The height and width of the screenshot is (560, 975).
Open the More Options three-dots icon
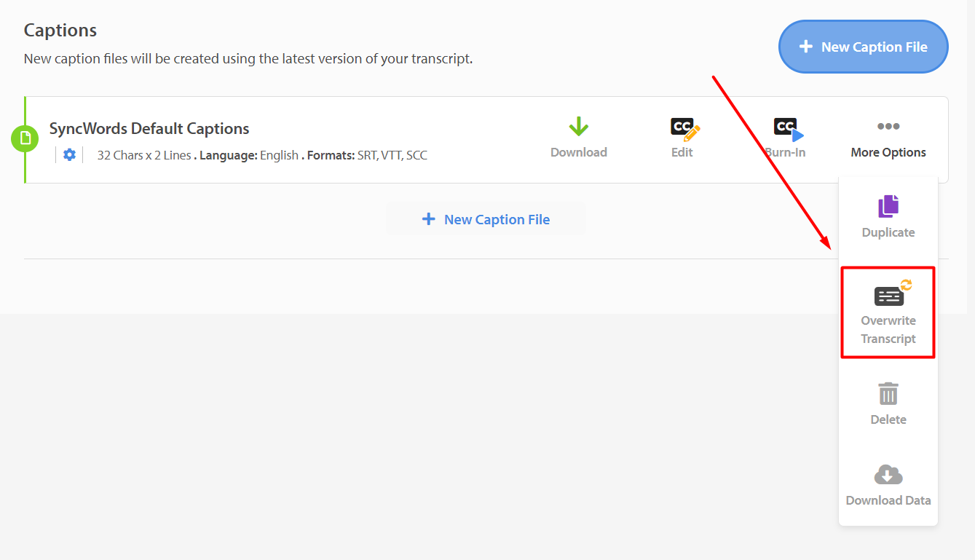pyautogui.click(x=888, y=127)
